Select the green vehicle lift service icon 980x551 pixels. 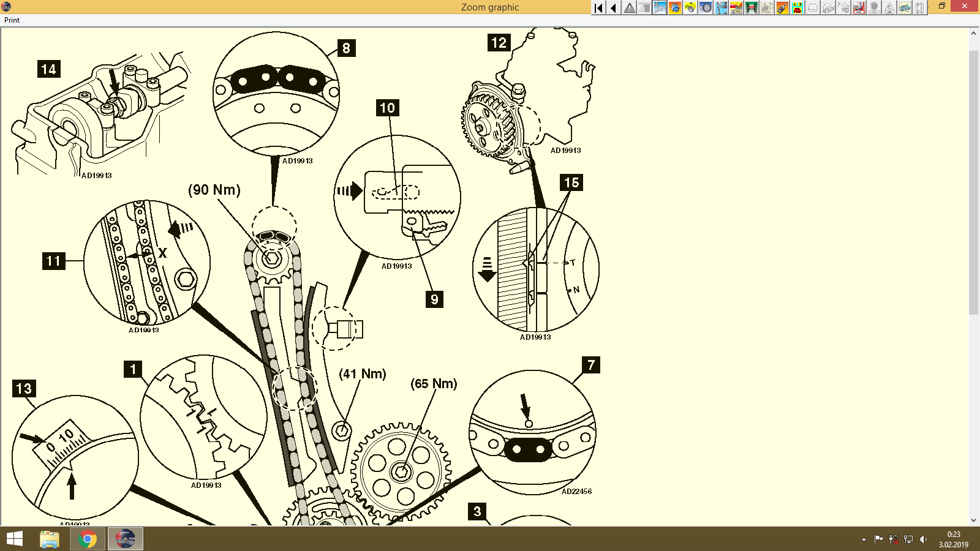coord(750,8)
